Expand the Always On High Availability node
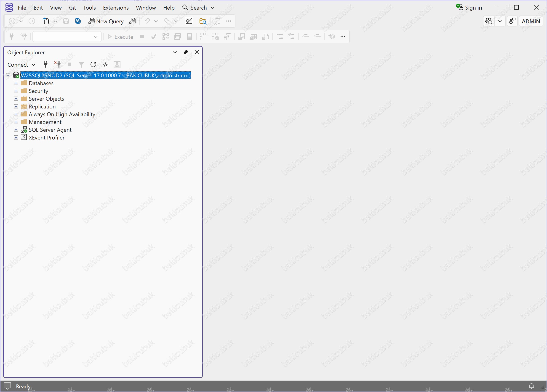The image size is (547, 392). [16, 114]
